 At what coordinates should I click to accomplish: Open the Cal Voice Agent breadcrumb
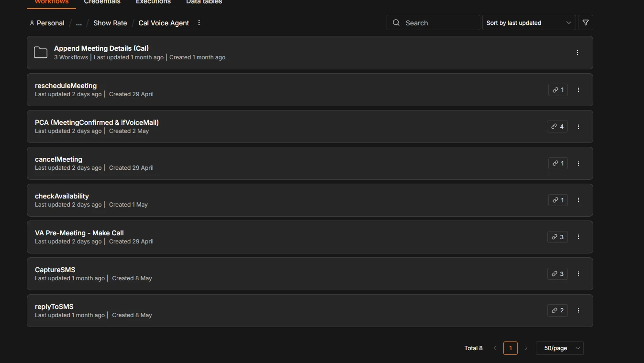(x=164, y=23)
